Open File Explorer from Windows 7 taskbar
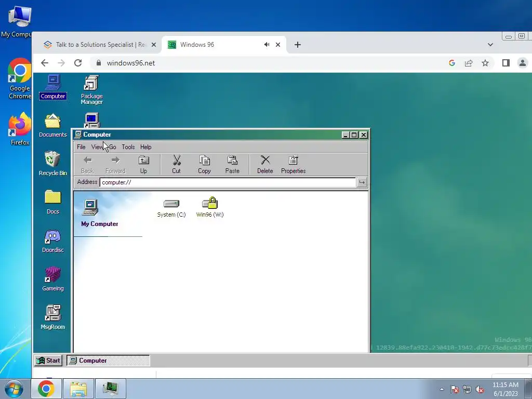The image size is (532, 399). pyautogui.click(x=78, y=389)
